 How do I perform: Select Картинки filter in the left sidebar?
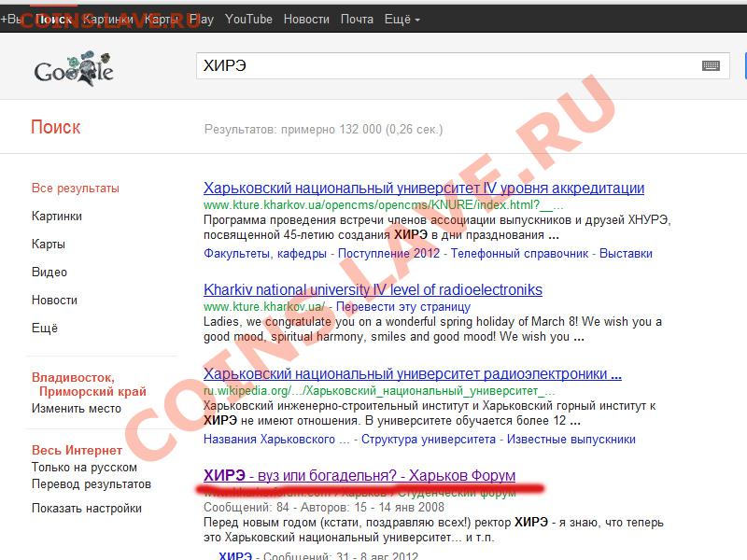pos(57,217)
